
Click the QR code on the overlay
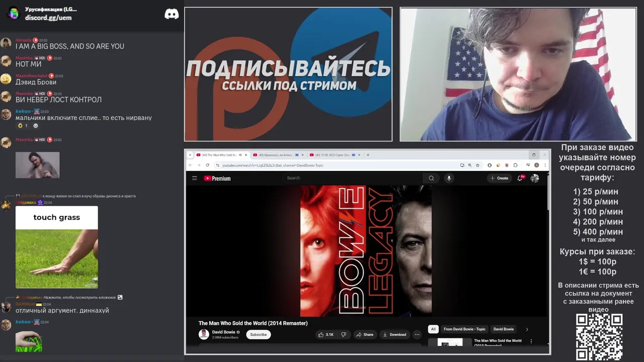[x=599, y=337]
